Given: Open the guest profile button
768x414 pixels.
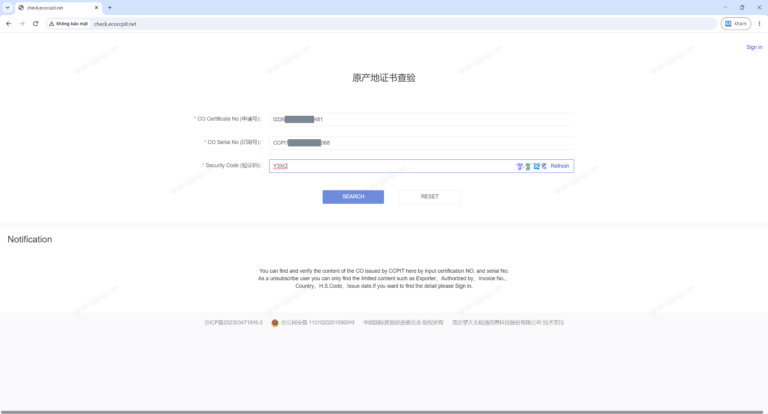Looking at the screenshot, I should [x=736, y=24].
